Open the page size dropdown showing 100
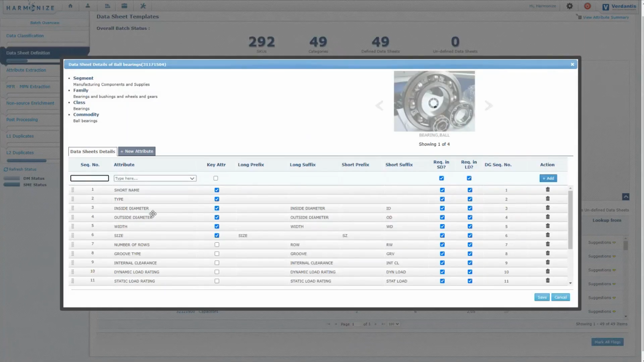This screenshot has height=362, width=644. pos(393,324)
